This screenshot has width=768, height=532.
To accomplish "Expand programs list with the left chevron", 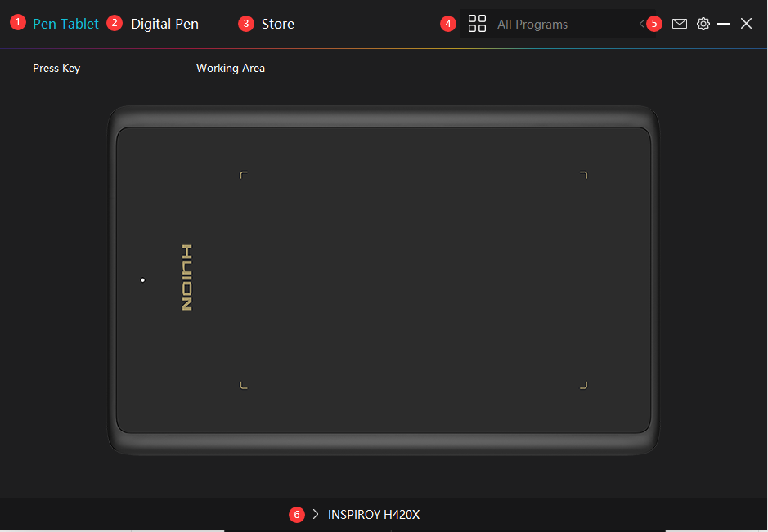I will click(642, 24).
